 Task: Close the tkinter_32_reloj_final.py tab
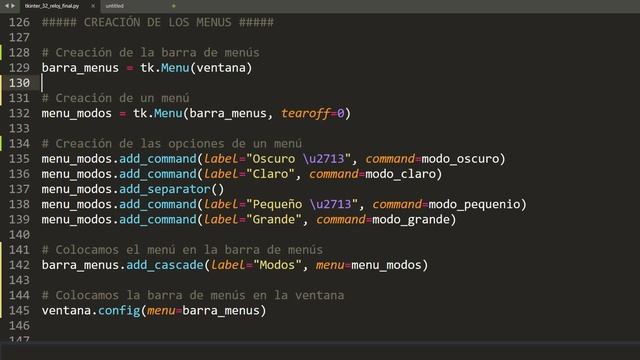point(93,6)
